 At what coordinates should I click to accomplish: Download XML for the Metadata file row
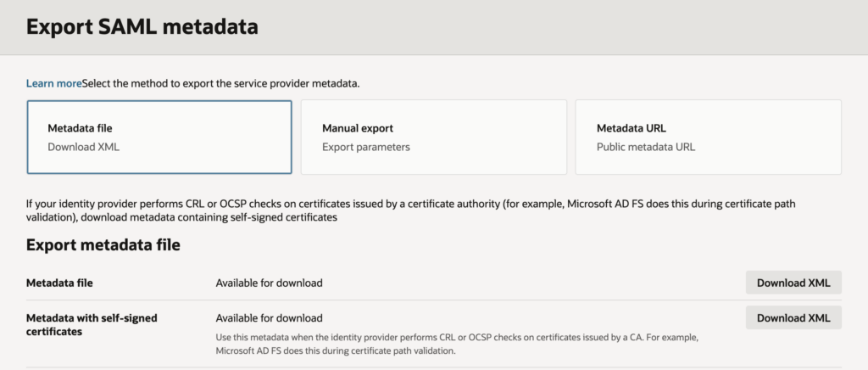tap(793, 283)
